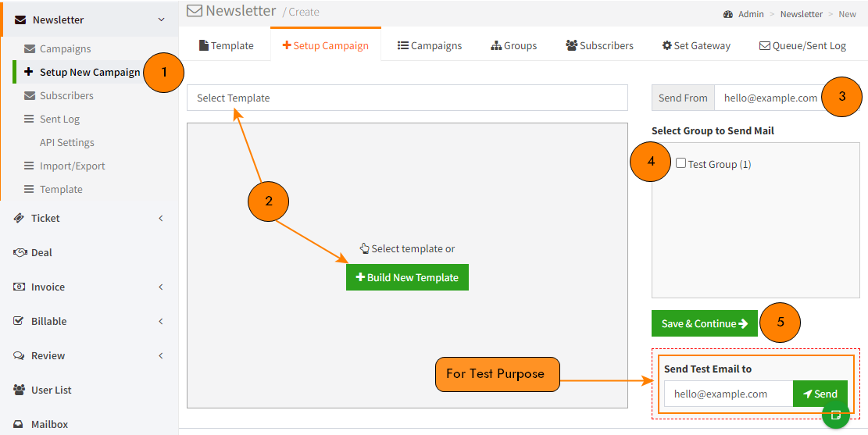Click the Newsletter envelope icon in sidebar
Screen dimensions: 868x435
[x=20, y=20]
